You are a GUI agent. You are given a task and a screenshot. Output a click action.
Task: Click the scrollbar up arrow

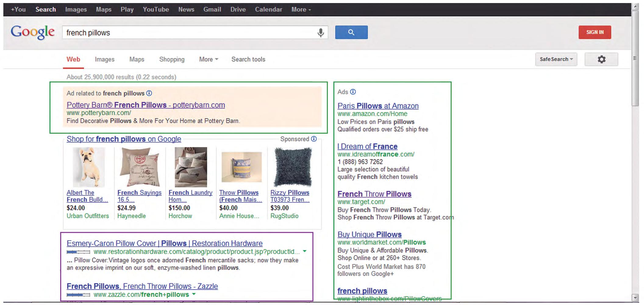[x=635, y=6]
